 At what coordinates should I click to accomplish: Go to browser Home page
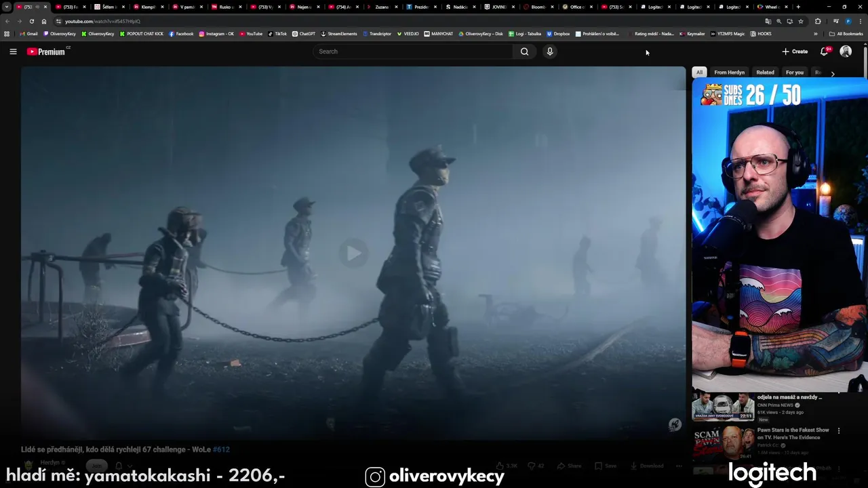coord(44,21)
